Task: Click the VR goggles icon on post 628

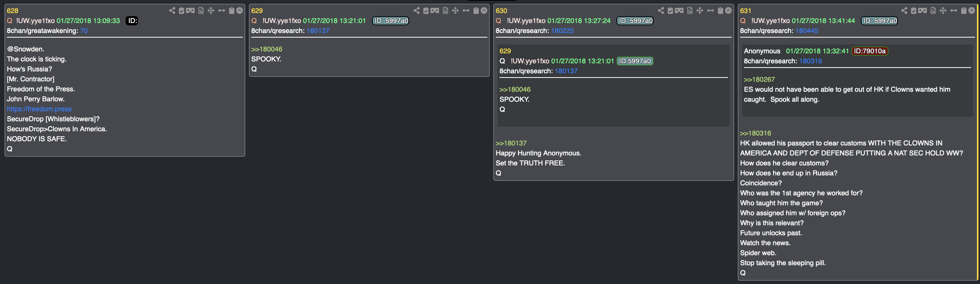Action: coord(190,10)
